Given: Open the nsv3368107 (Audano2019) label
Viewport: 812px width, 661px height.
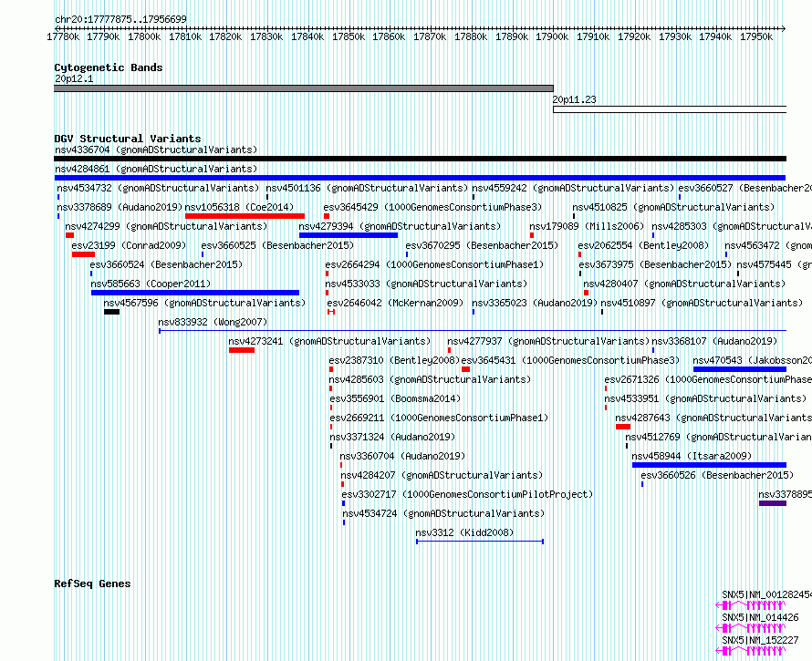Looking at the screenshot, I should tap(714, 341).
